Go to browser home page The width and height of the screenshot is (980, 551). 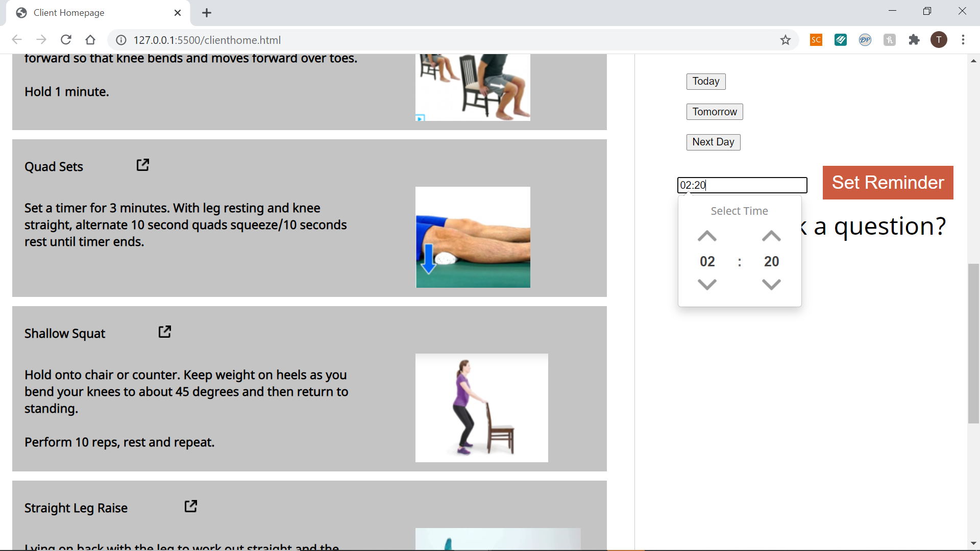tap(90, 40)
